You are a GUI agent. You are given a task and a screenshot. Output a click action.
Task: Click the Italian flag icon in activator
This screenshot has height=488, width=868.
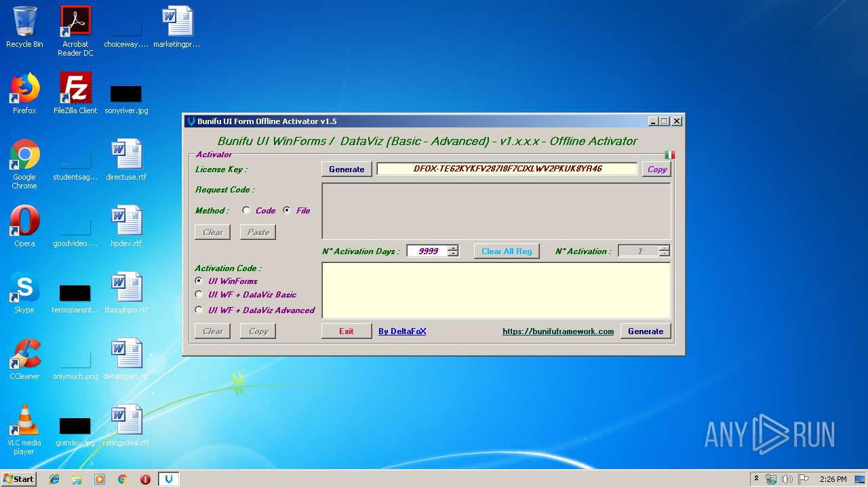[670, 155]
